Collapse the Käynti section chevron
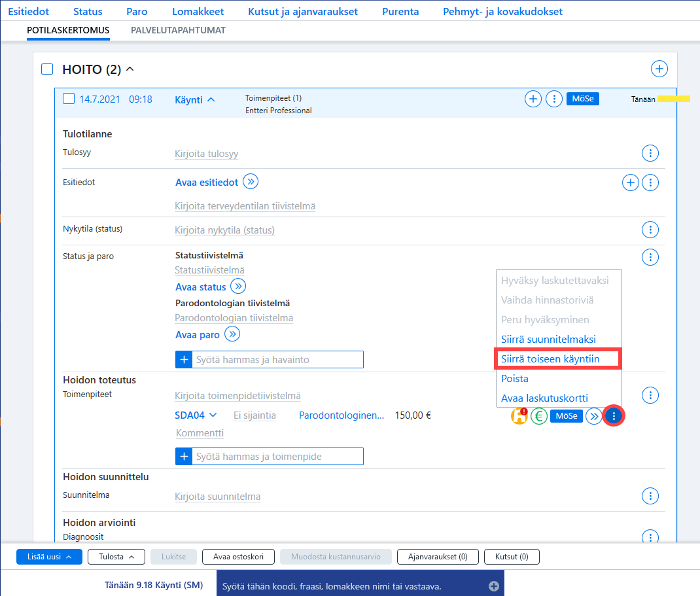 click(x=211, y=99)
